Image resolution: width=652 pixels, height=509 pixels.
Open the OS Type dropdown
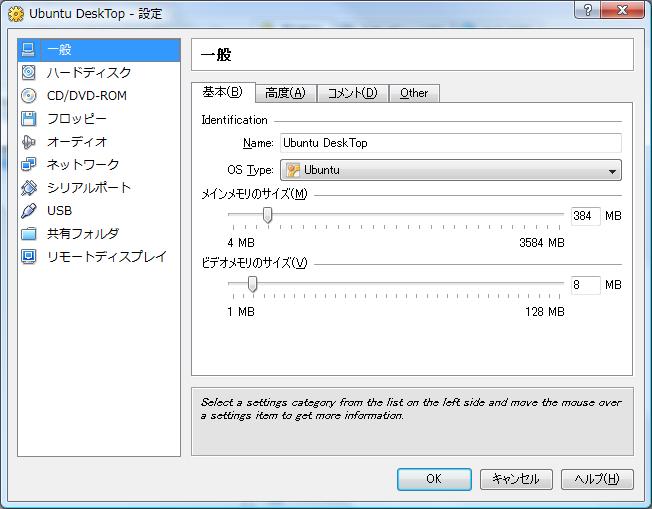[451, 170]
